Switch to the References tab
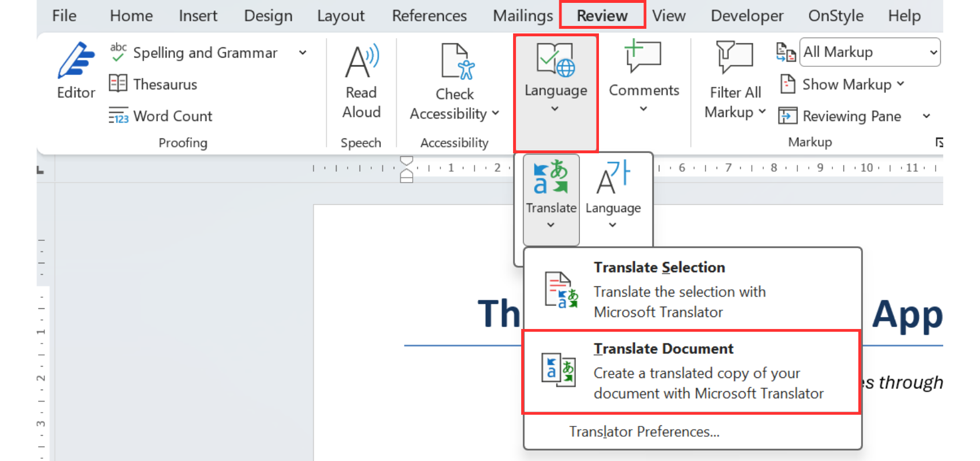This screenshot has width=980, height=461. point(429,16)
